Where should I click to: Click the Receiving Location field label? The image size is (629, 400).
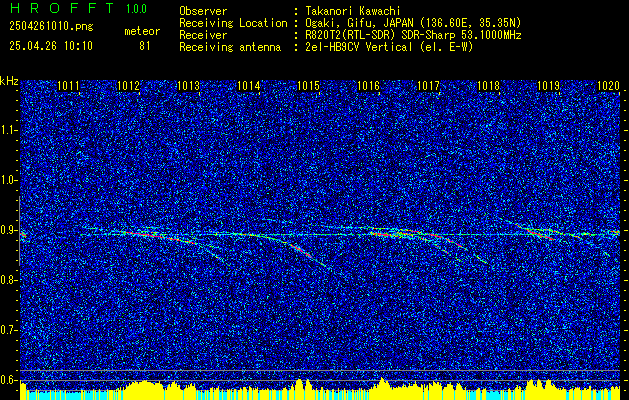coord(233,23)
